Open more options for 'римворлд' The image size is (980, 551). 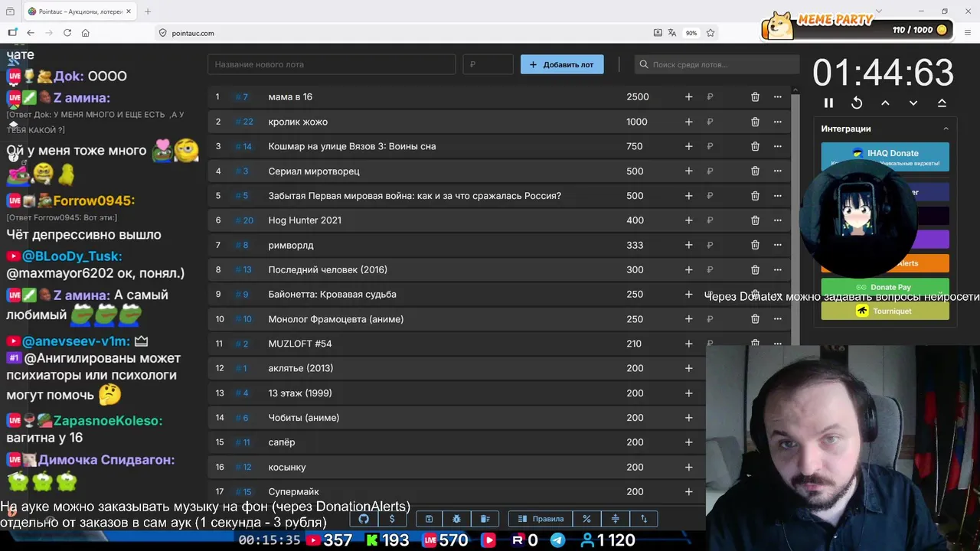coord(777,245)
